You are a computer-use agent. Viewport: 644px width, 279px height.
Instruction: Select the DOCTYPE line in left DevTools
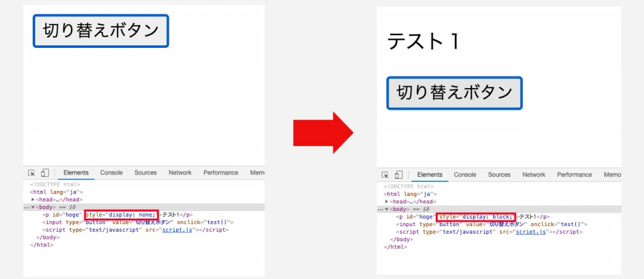tap(55, 185)
